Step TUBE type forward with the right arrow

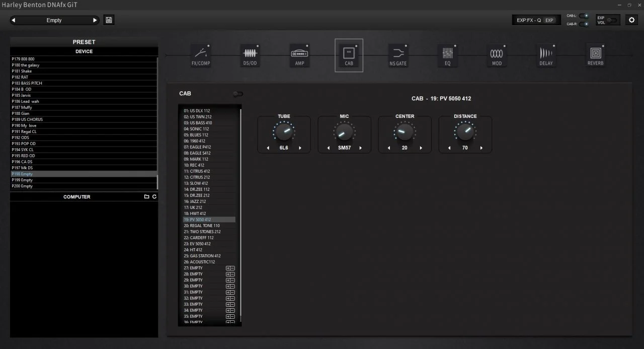pos(300,148)
